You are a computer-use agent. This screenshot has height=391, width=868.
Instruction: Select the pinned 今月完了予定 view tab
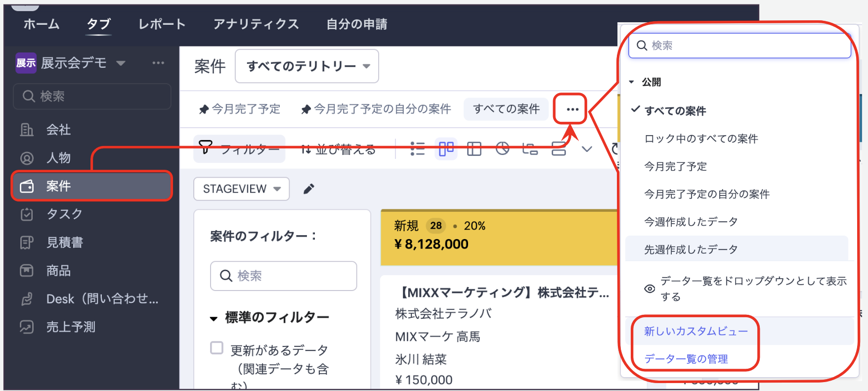click(x=240, y=109)
